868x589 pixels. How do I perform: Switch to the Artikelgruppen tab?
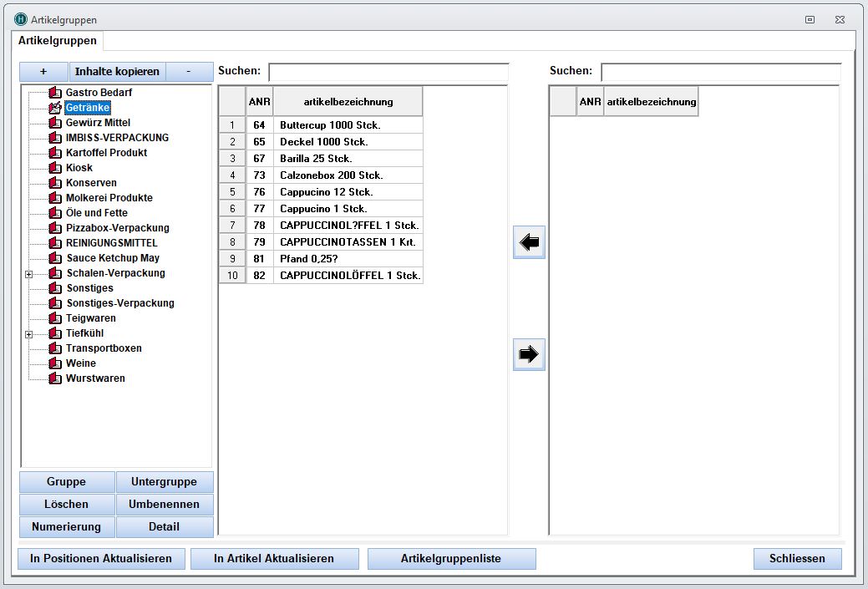58,41
